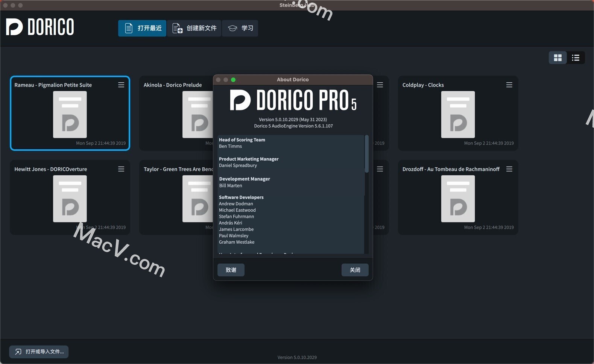Open menu for Coldplay - Clocks project
Viewport: 594px width, 364px height.
[509, 85]
